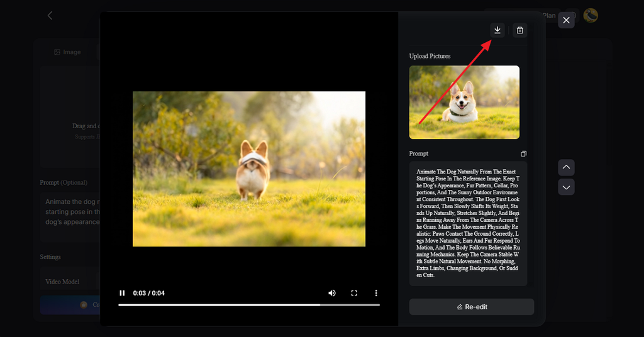
Task: Go to previous item with up chevron
Action: [x=566, y=167]
